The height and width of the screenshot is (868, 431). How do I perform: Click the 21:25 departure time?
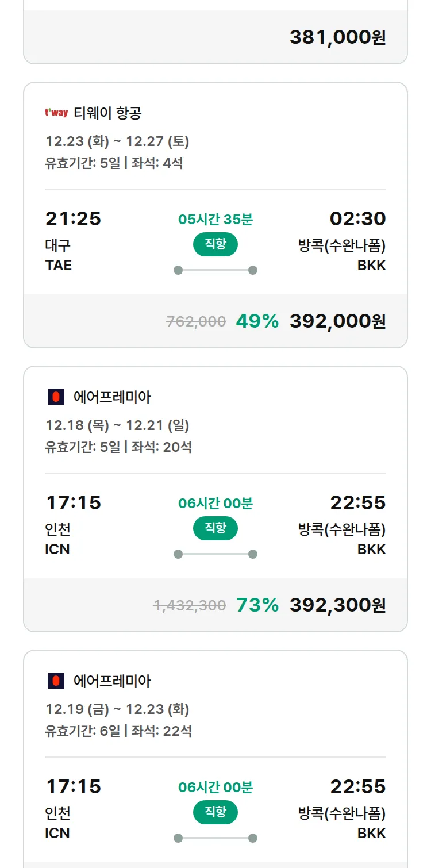point(73,218)
